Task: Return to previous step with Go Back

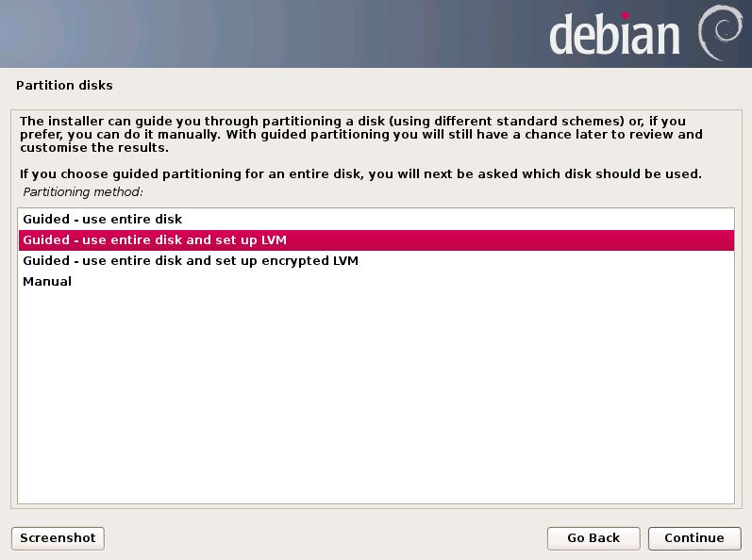Action: (x=593, y=538)
